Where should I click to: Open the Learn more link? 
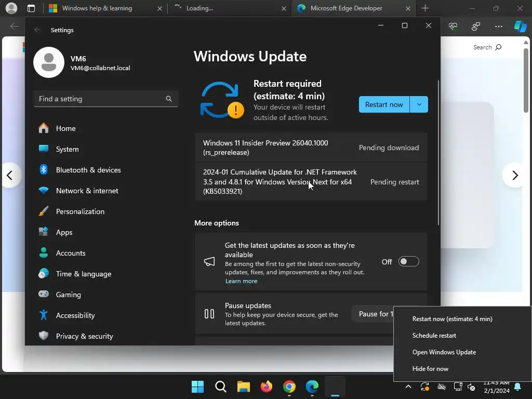(x=241, y=281)
